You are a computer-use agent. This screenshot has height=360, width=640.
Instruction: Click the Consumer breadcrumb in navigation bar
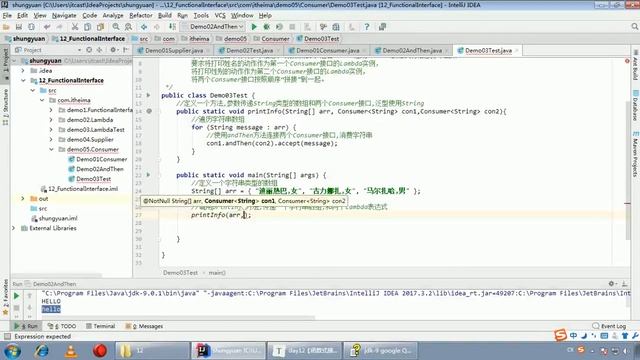tap(271, 39)
